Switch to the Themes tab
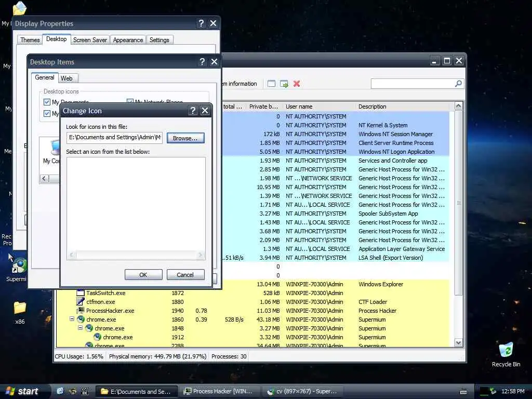The height and width of the screenshot is (399, 532). pyautogui.click(x=30, y=40)
